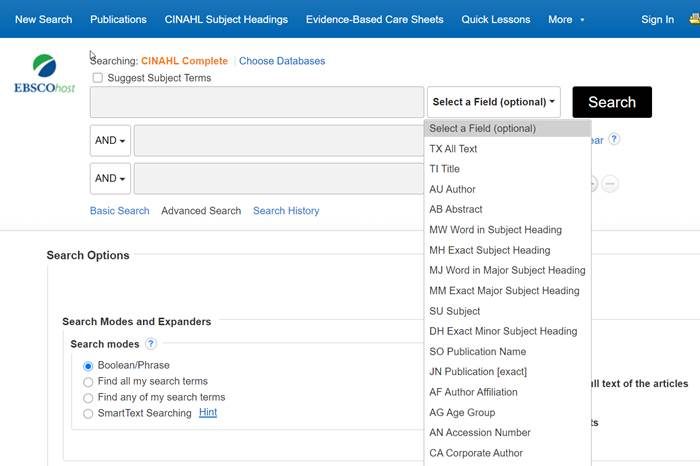Choose AN Accession Number field
700x466 pixels.
[507, 433]
